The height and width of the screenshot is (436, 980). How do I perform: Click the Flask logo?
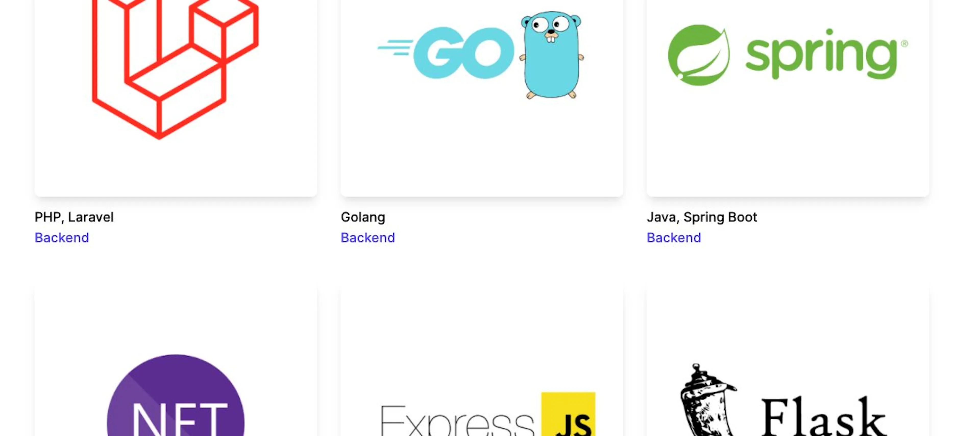[783, 400]
